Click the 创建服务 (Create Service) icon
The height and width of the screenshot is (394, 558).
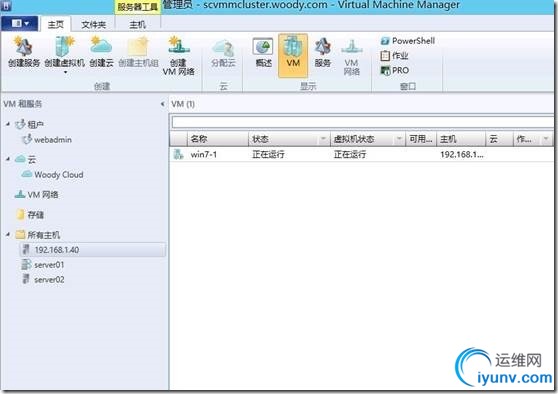(23, 52)
